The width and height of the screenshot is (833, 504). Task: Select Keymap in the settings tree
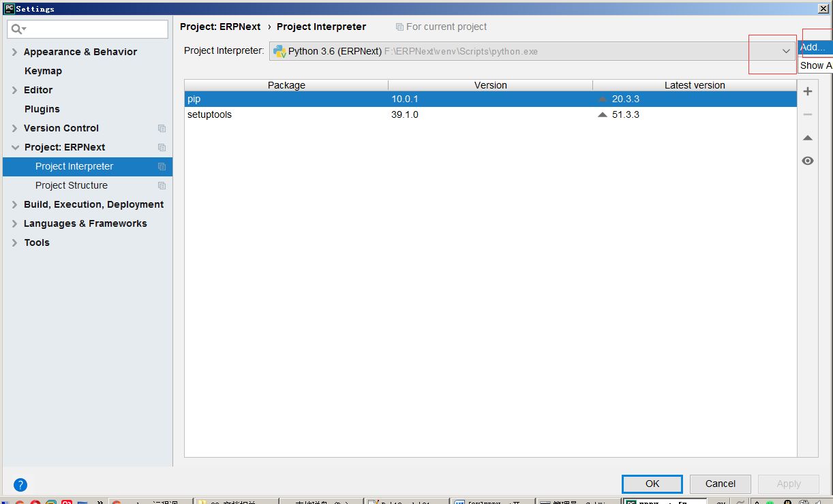43,71
